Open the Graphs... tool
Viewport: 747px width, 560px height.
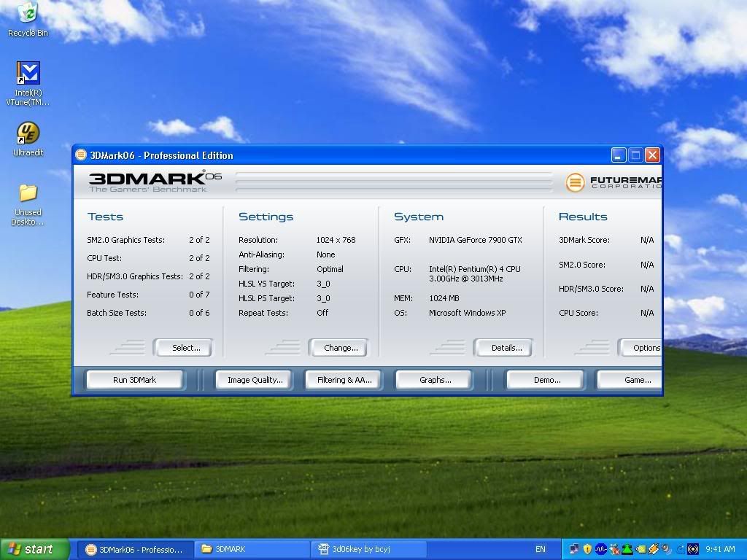(x=435, y=380)
